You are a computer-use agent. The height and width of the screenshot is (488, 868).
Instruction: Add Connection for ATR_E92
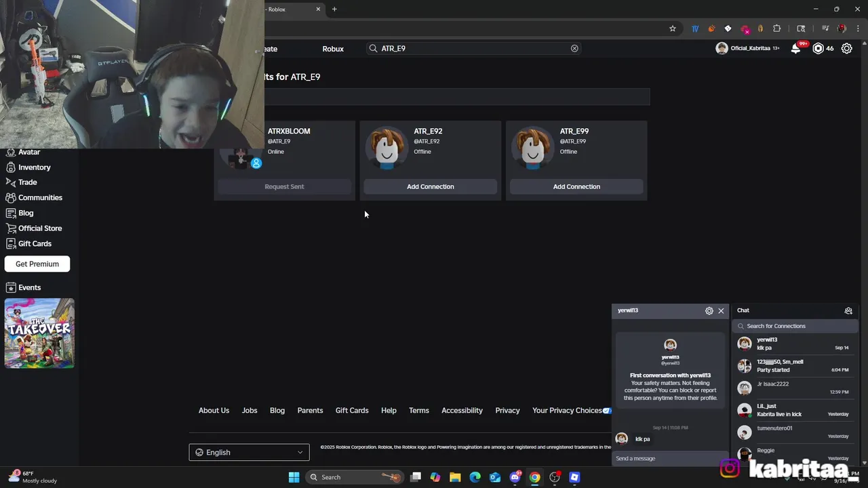[x=431, y=186]
